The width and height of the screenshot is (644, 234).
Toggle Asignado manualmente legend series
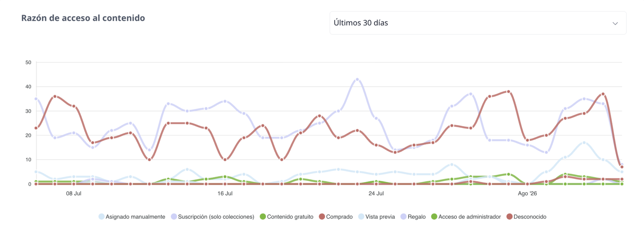coord(132,217)
